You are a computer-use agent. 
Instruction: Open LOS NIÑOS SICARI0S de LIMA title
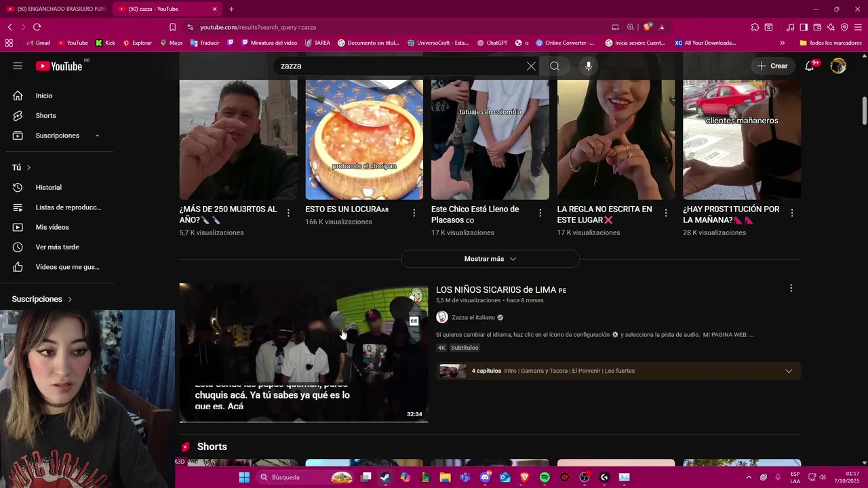(501, 290)
